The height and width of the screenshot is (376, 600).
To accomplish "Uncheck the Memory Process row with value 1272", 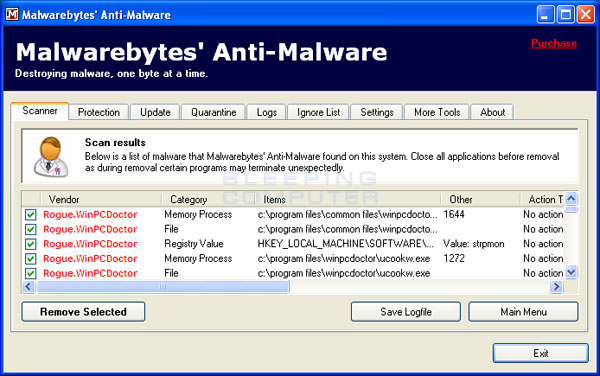I will point(31,259).
